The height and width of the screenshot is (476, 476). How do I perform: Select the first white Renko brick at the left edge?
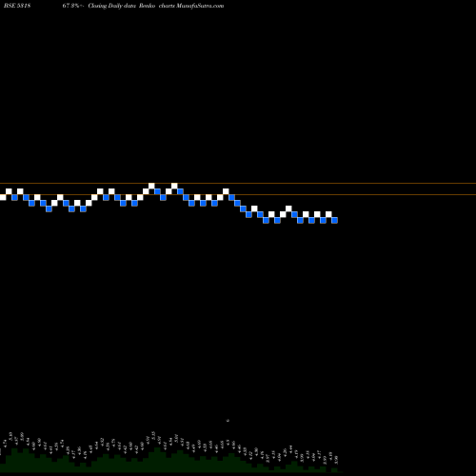click(3, 197)
